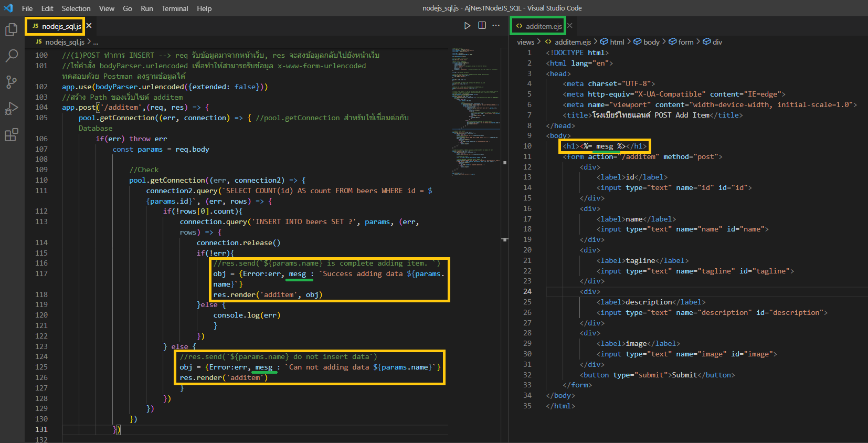
Task: Click Split Editor Right icon
Action: pos(482,26)
